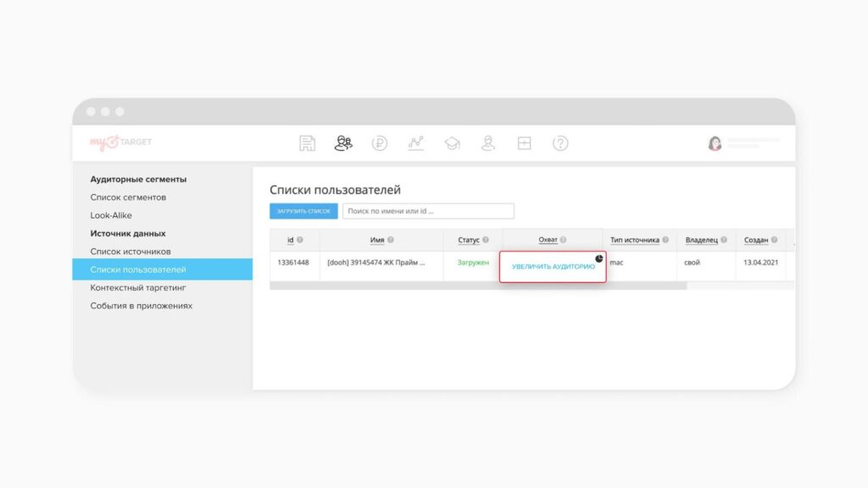Open Look-Alike sidebar item
This screenshot has height=488, width=868.
111,215
